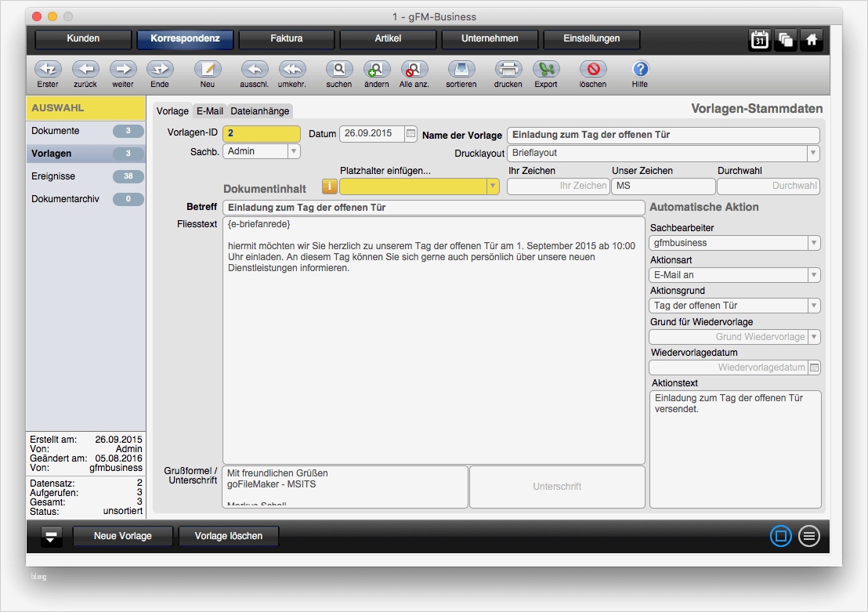Go to home via house icon
868x612 pixels.
(x=812, y=40)
